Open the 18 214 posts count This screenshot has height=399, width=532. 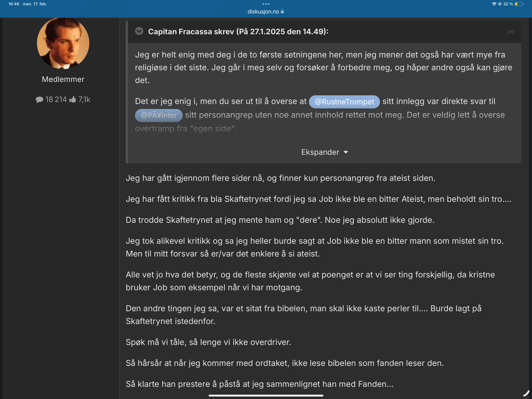click(x=56, y=99)
